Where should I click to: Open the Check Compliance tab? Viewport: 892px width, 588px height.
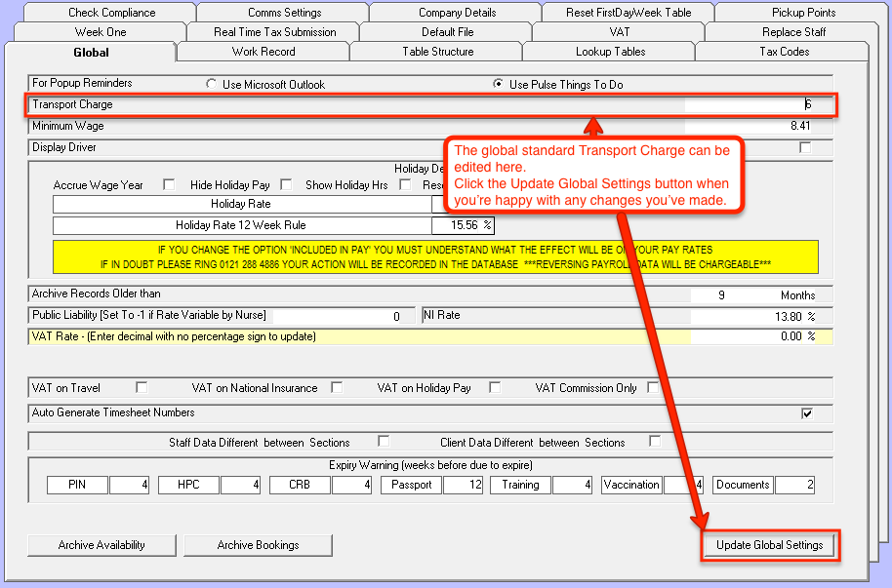[x=111, y=13]
